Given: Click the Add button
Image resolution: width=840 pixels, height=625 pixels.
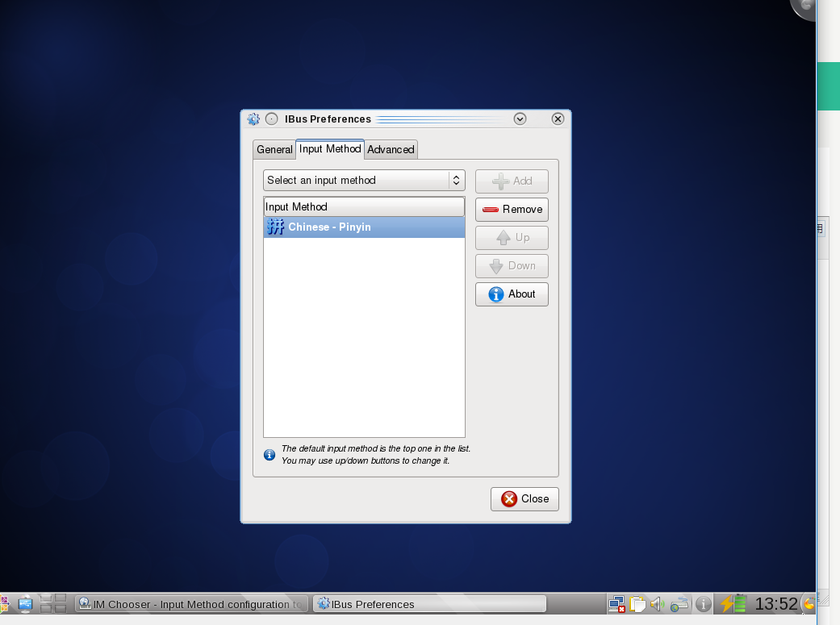Looking at the screenshot, I should click(512, 181).
